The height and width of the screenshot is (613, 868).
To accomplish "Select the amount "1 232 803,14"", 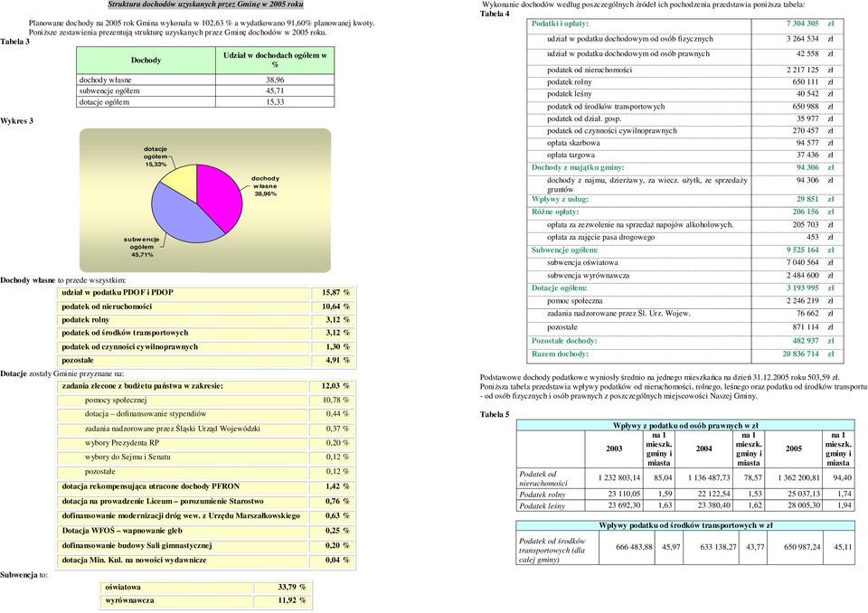I will click(618, 478).
